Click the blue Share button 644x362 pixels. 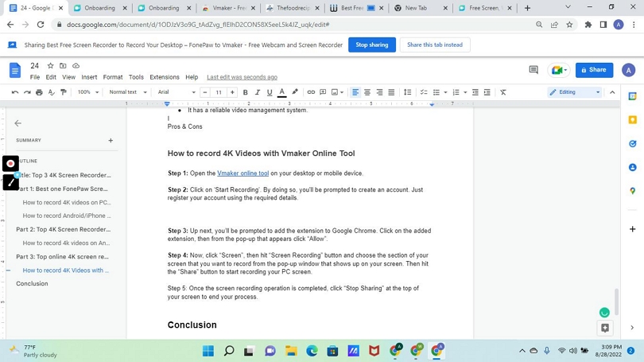(594, 70)
